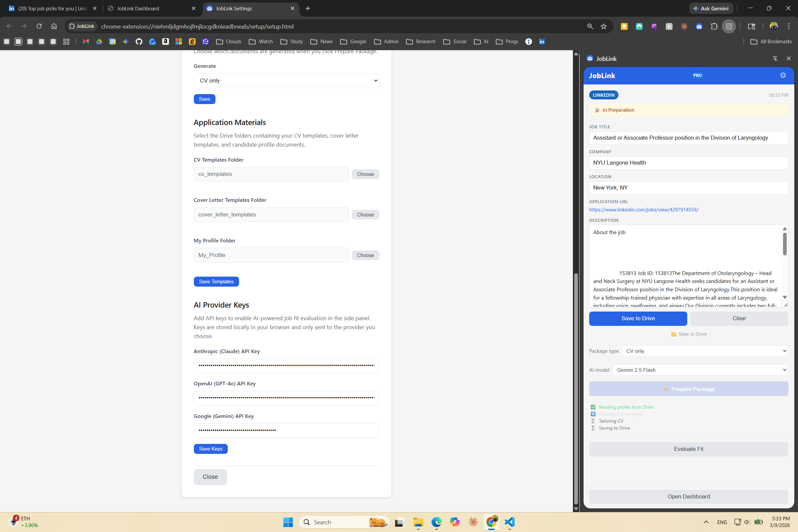
Task: Open Microsoft Edge from the taskbar
Action: (436, 522)
